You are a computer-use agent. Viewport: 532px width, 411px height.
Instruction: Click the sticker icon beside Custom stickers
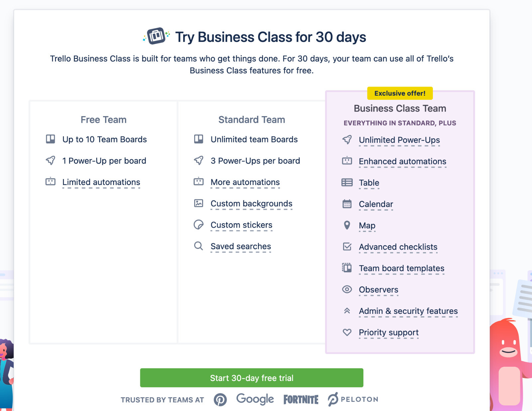[x=199, y=225]
